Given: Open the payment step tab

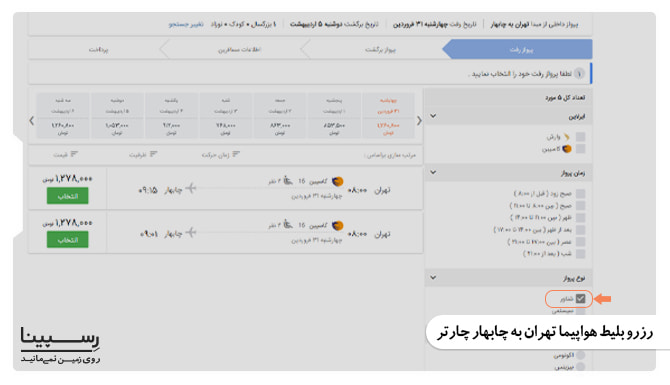Looking at the screenshot, I should point(98,49).
